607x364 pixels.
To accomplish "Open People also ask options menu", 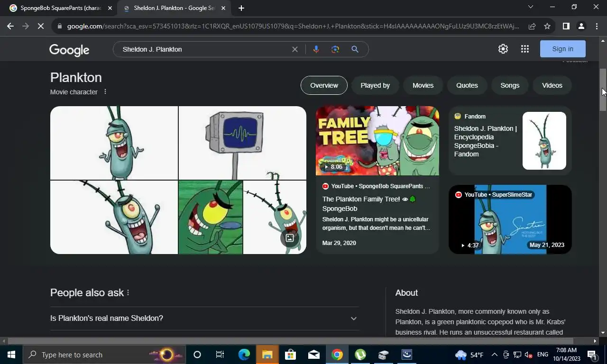I will [x=128, y=293].
